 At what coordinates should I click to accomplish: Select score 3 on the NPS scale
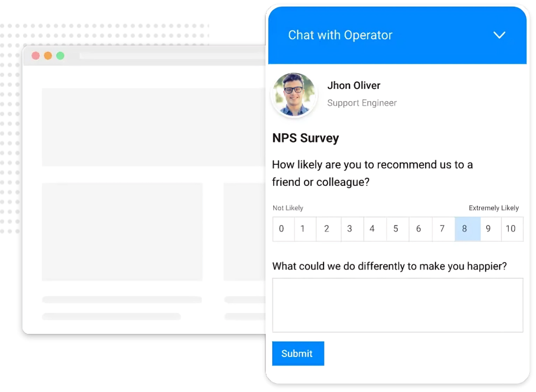(352, 229)
